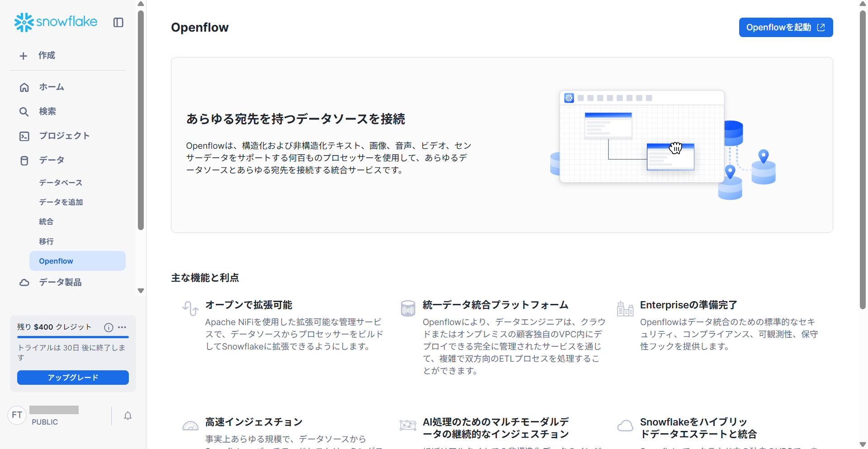Click the アップグレード button

[73, 378]
